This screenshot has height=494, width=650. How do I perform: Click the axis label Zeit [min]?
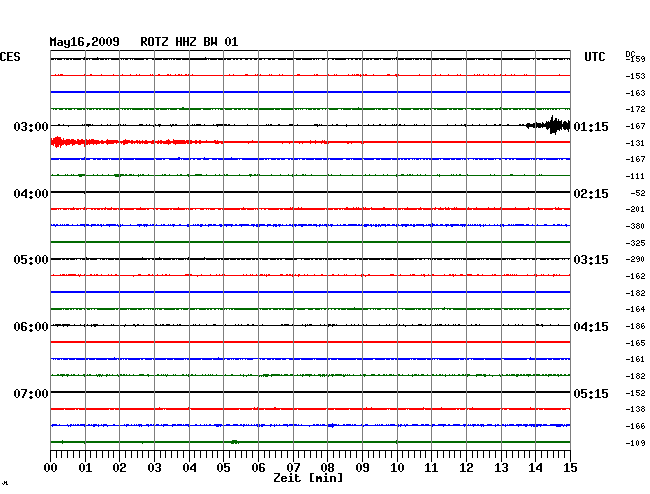308,478
